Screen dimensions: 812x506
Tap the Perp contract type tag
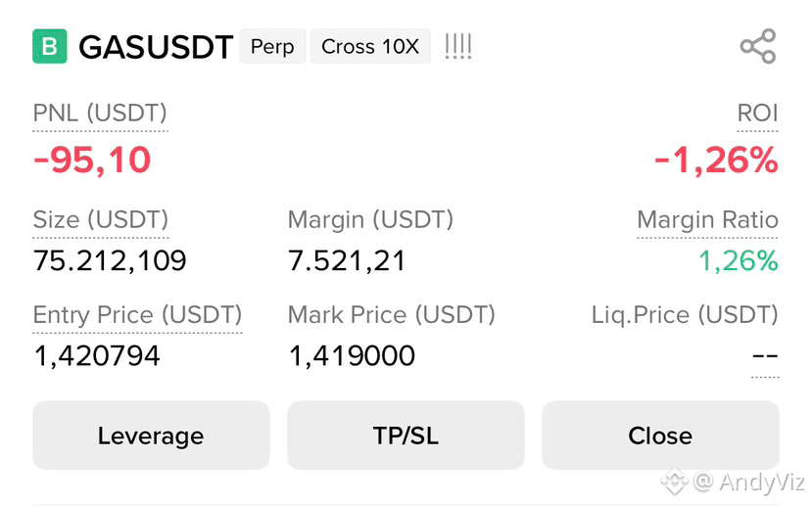(272, 47)
